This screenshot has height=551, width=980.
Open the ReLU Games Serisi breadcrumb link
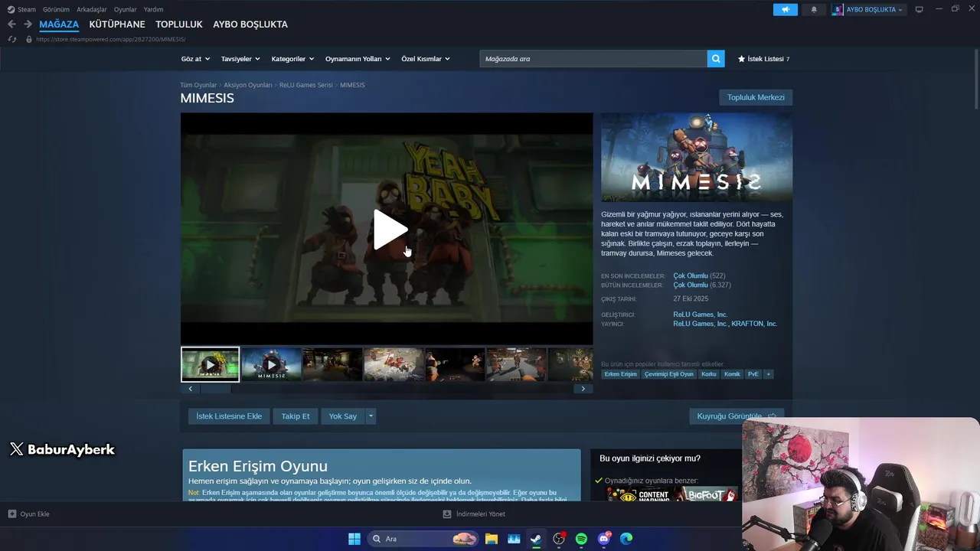pos(306,85)
